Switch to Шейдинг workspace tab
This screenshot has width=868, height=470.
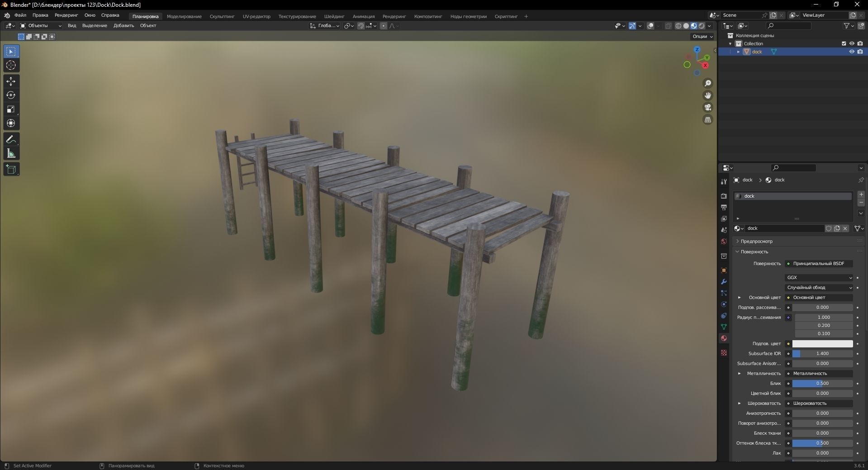tap(334, 16)
